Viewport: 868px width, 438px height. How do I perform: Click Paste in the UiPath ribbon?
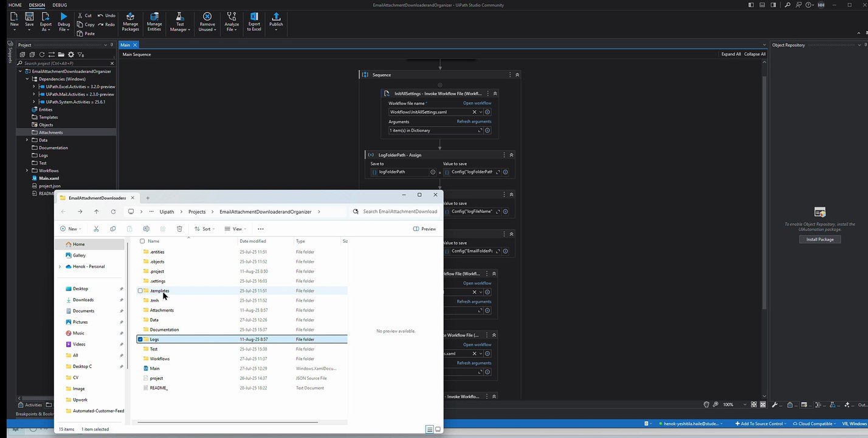[x=86, y=33]
